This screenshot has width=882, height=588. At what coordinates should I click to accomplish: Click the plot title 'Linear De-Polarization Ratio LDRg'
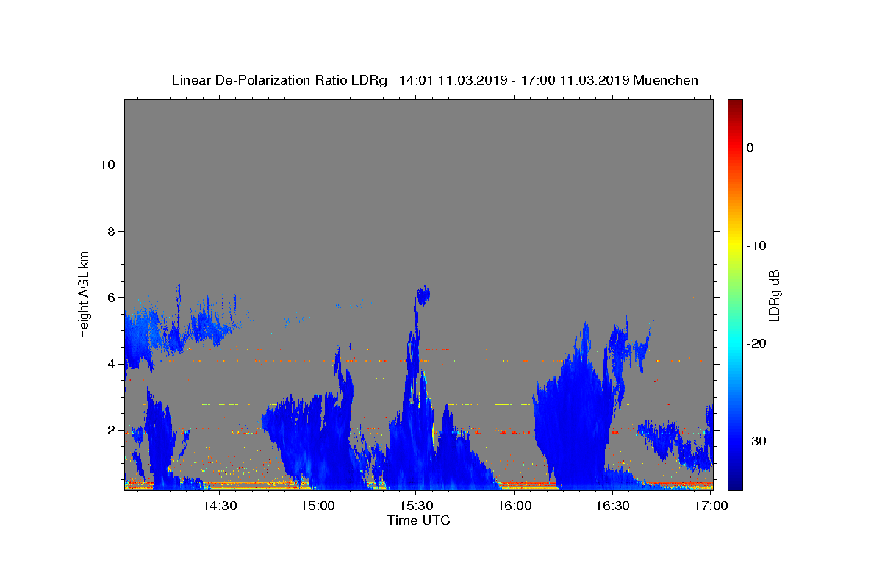279,80
